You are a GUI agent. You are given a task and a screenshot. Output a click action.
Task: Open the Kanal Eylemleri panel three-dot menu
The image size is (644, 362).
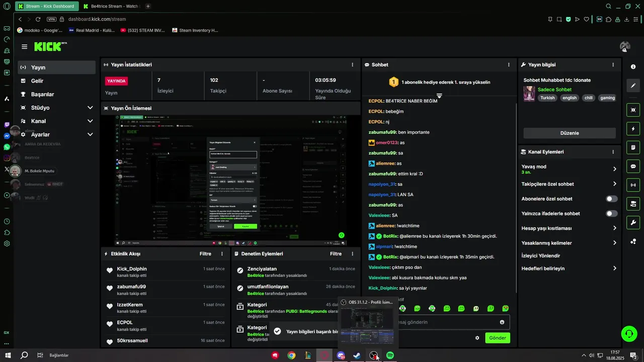click(613, 152)
